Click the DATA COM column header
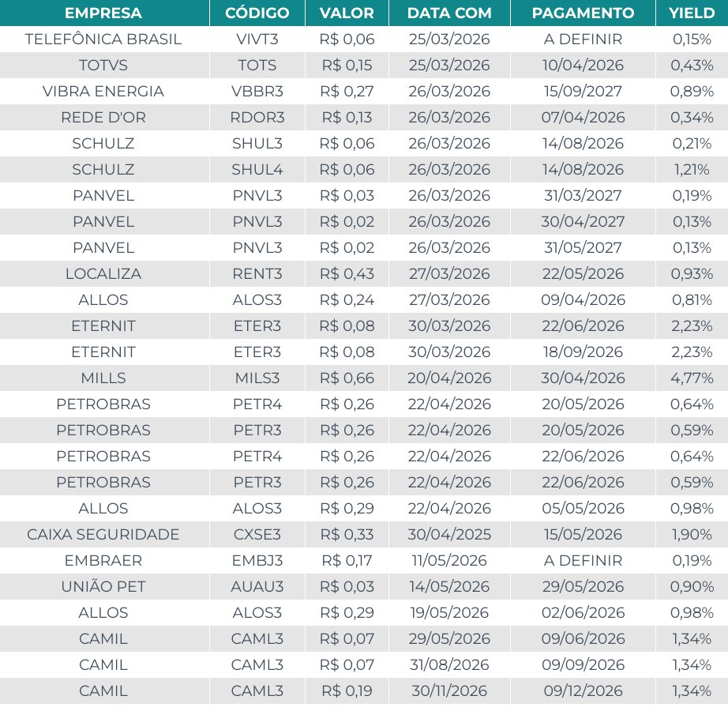This screenshot has width=728, height=711. point(449,13)
